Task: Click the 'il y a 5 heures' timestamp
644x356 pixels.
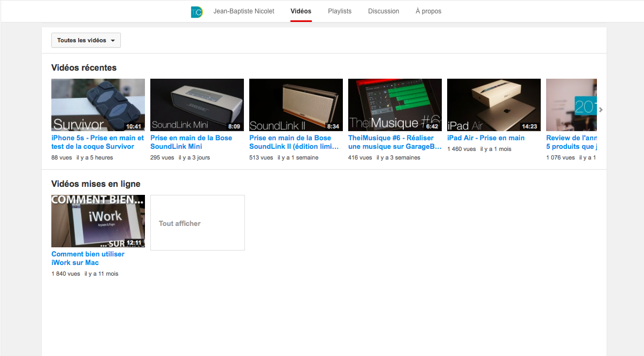Action: tap(95, 157)
